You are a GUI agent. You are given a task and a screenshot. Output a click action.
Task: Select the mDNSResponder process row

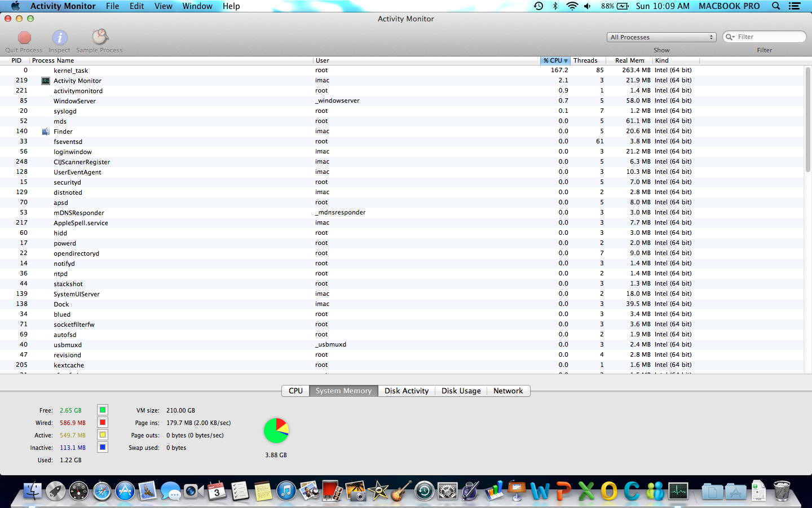(x=402, y=213)
